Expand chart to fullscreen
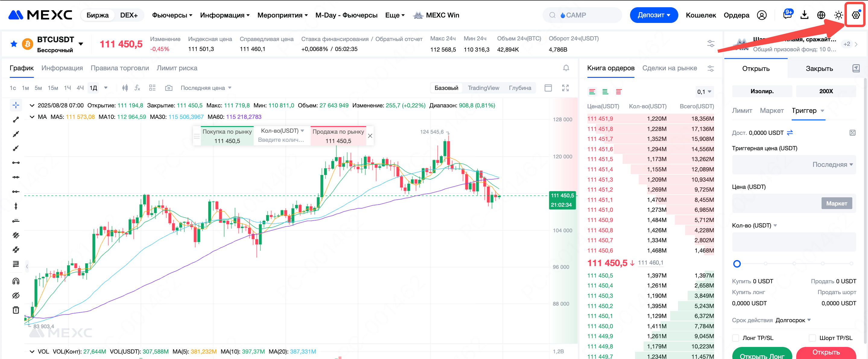868x359 pixels. pos(565,88)
